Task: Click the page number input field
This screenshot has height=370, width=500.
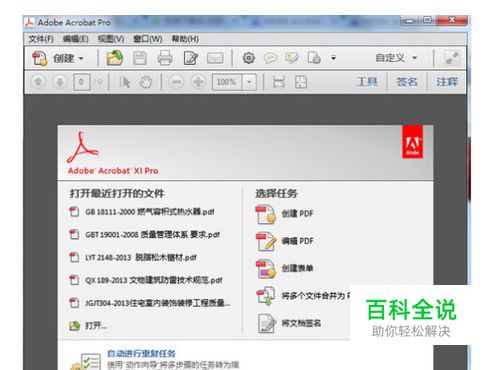Action: click(x=81, y=82)
